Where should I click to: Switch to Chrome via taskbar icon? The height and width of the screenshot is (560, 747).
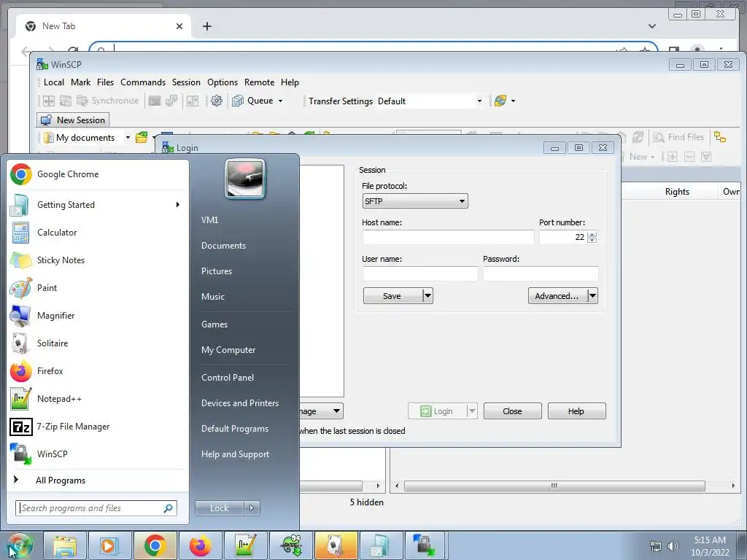click(x=155, y=545)
